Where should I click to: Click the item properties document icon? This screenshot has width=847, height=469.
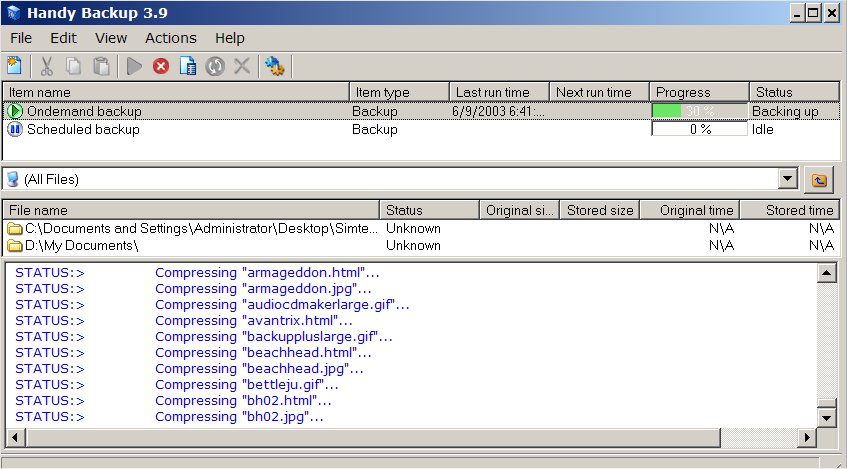pos(187,66)
